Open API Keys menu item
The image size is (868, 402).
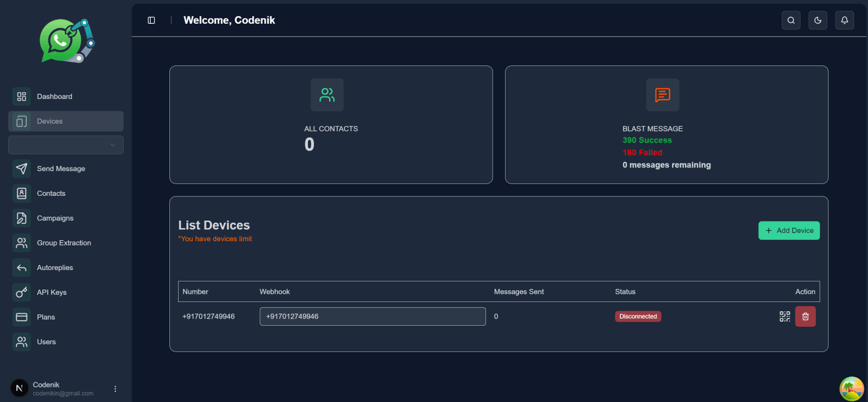click(x=66, y=292)
